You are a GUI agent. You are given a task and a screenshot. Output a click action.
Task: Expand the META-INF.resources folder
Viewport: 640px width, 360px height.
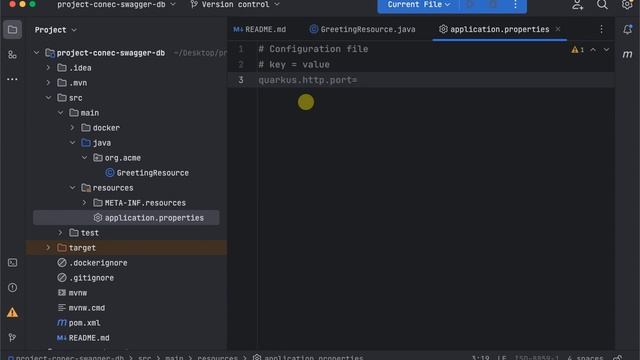click(84, 203)
